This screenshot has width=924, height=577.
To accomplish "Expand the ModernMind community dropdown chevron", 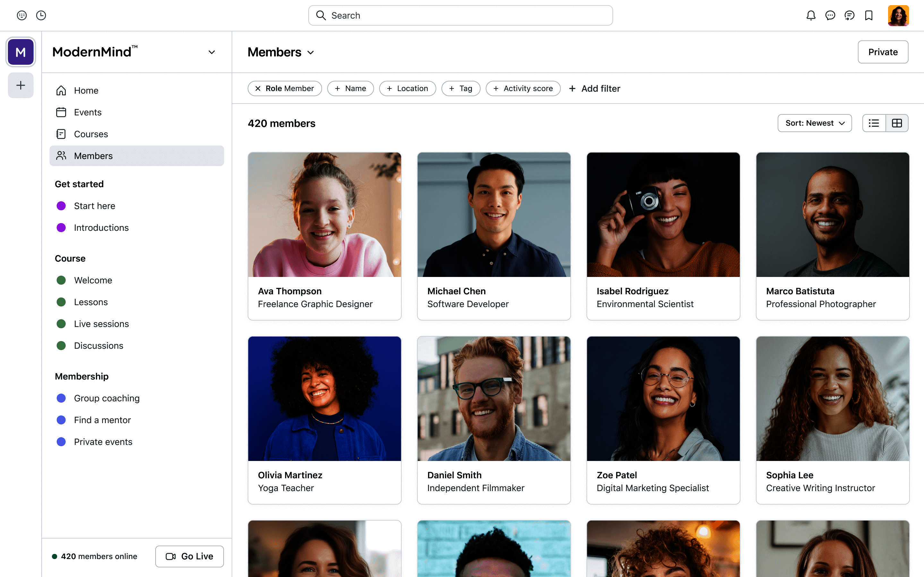I will (x=211, y=52).
